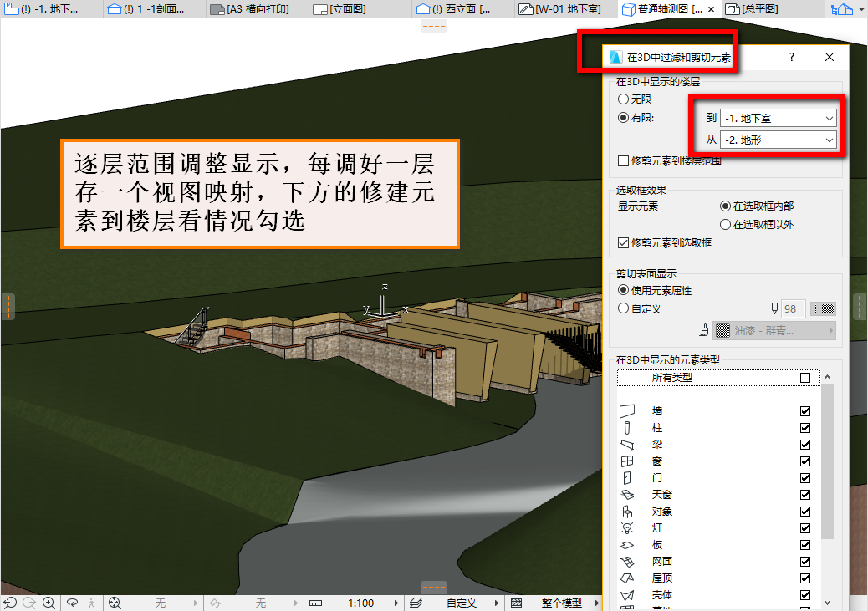The image size is (868, 611).
Task: Switch to the 立面图 tab
Action: coord(340,9)
